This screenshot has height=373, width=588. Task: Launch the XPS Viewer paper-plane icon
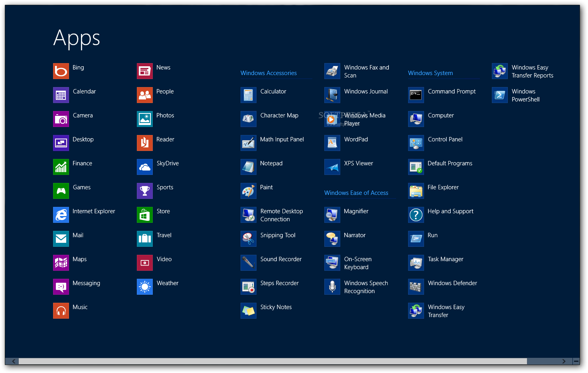tap(332, 167)
